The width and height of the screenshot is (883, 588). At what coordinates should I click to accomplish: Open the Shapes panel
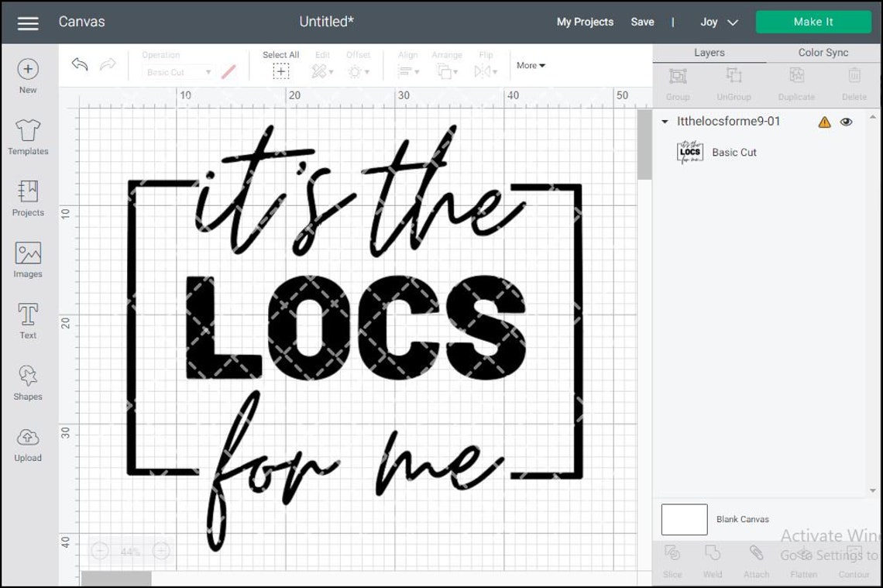28,383
